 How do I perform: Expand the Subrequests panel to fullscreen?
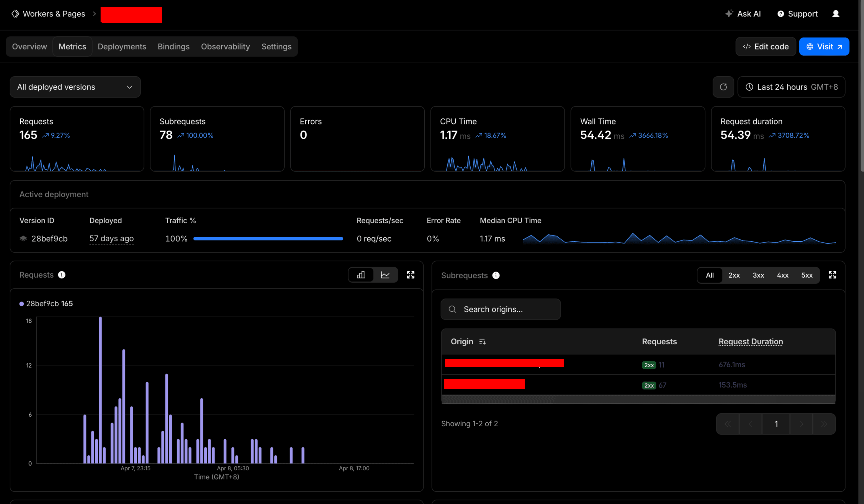tap(832, 275)
